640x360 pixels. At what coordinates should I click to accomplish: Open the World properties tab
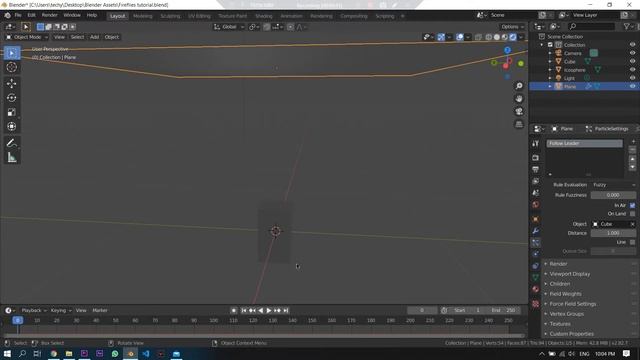tap(536, 204)
